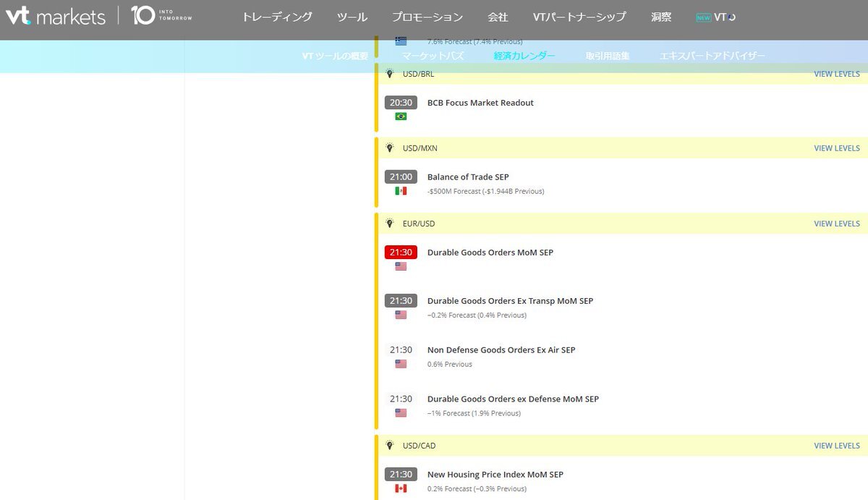
Task: Click the Brazil flag under 20:30
Action: [x=401, y=116]
